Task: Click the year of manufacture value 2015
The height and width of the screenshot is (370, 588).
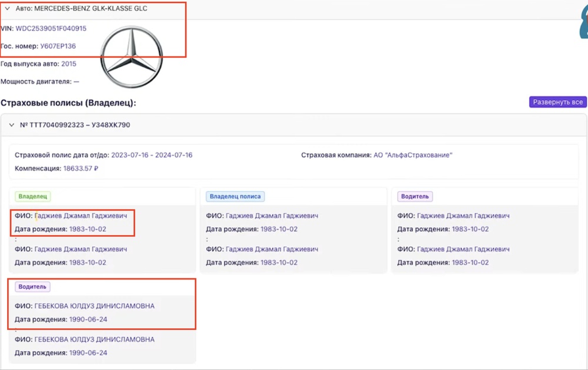Action: tap(69, 64)
